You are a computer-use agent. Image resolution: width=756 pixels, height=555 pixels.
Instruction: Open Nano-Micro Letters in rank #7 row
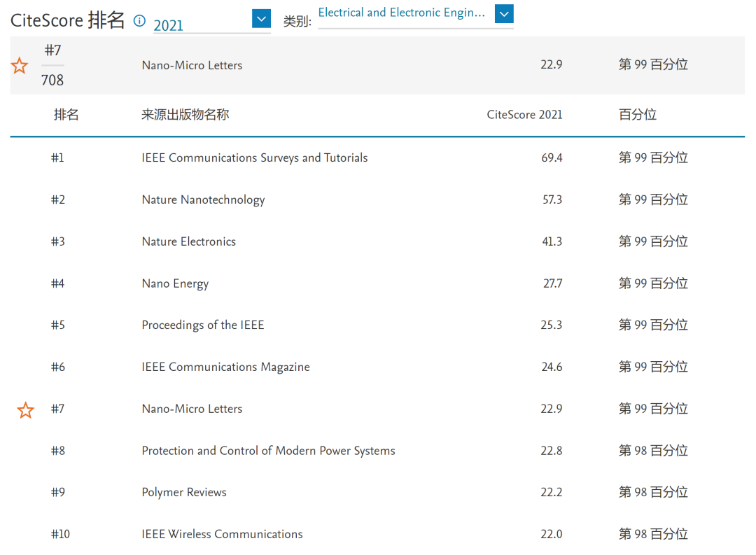pos(192,409)
